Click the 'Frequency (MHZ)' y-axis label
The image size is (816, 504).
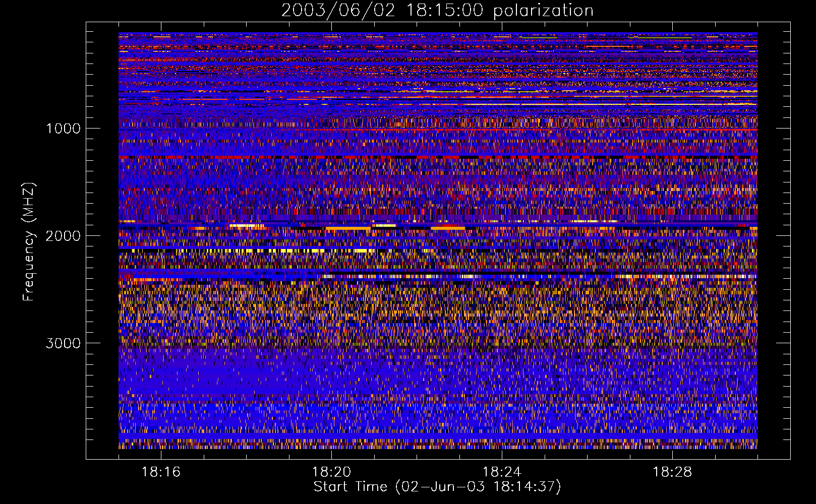pyautogui.click(x=29, y=242)
